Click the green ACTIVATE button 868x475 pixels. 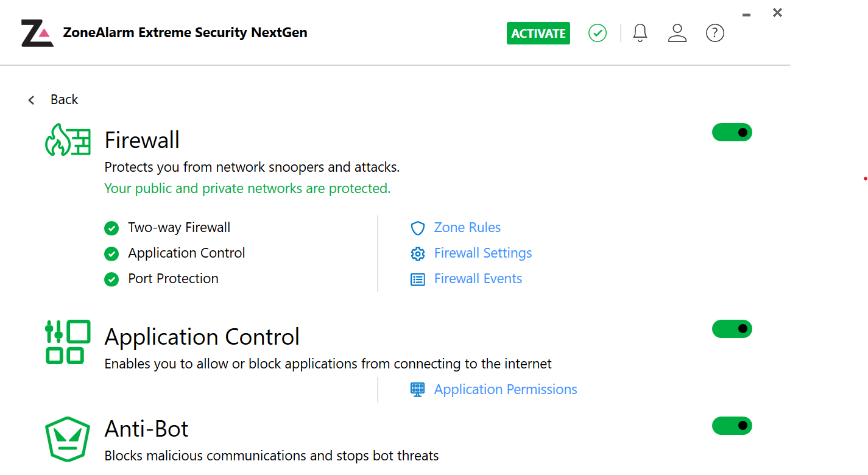coord(538,33)
